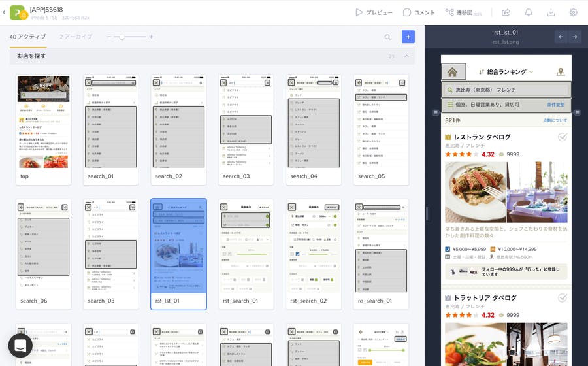Click the preview pane resize divider handle

[x=427, y=214]
